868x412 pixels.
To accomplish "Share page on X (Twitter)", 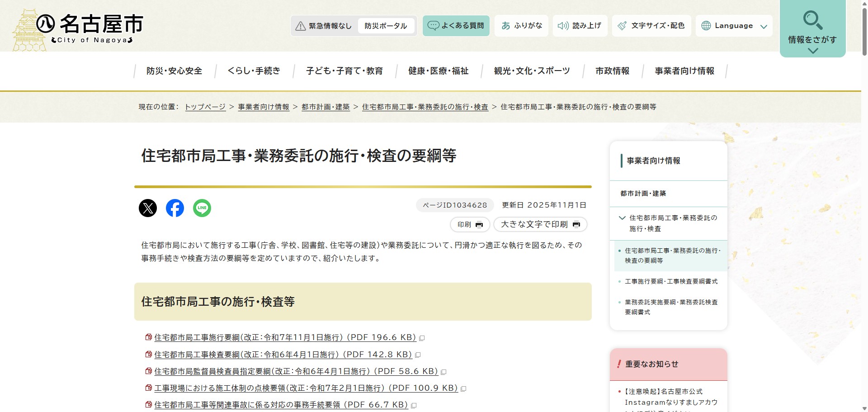I will point(148,208).
